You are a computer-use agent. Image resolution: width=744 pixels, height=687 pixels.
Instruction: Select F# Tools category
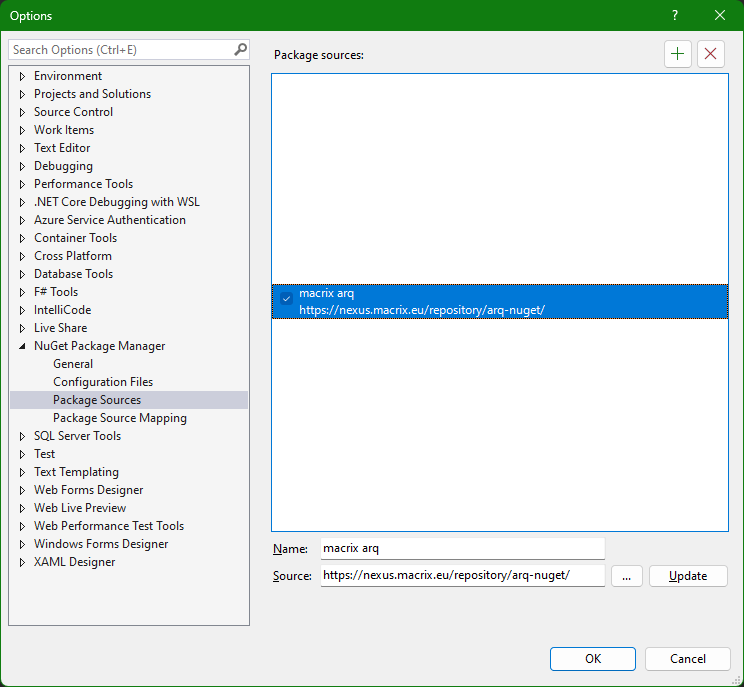tap(56, 292)
